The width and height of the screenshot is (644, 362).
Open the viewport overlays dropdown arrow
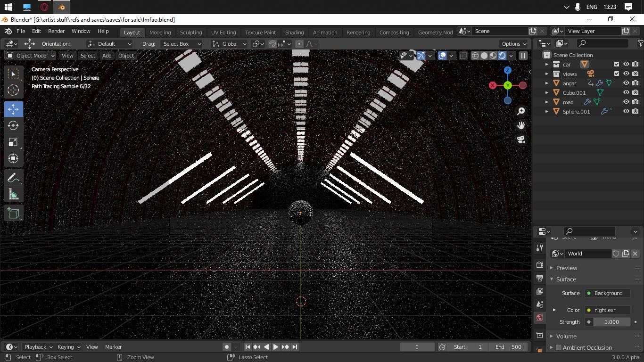pyautogui.click(x=451, y=56)
